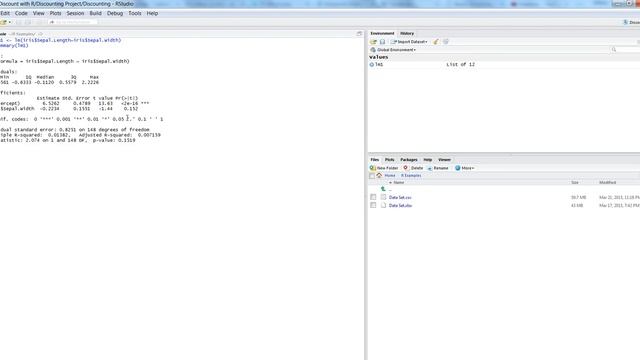This screenshot has height=360, width=640.
Task: Open the View menu
Action: [39, 13]
